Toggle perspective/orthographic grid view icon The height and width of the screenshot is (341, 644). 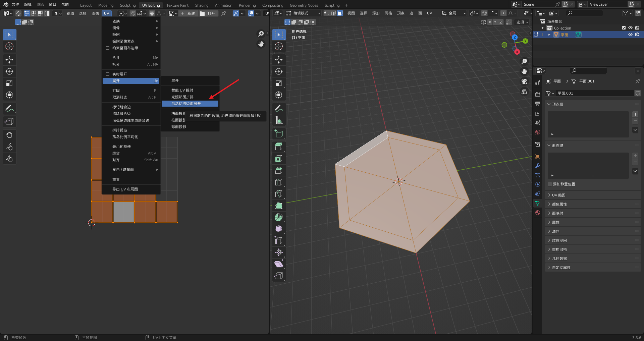[524, 92]
